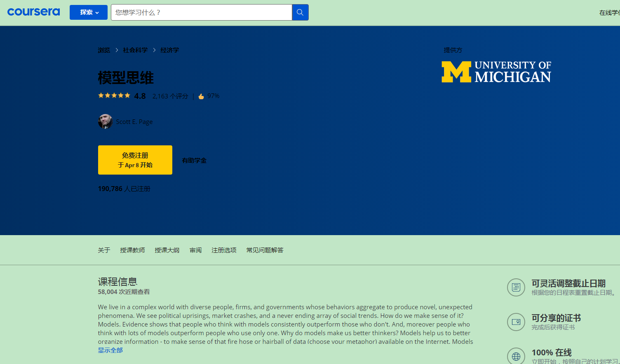Click the 可分享的证书 heading
Viewport: 620px width, 364px height.
coord(556,318)
